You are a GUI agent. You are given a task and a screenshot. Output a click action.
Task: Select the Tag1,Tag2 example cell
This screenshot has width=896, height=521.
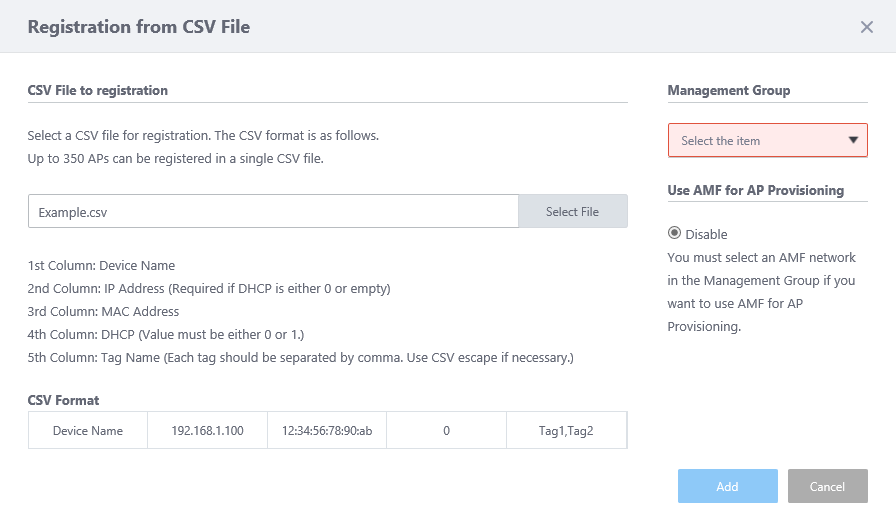566,430
